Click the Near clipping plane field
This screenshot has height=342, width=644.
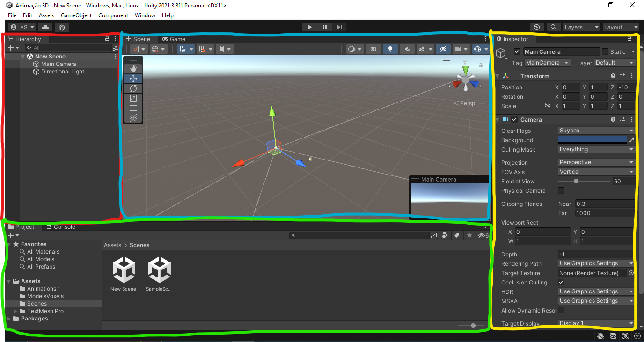tap(605, 204)
